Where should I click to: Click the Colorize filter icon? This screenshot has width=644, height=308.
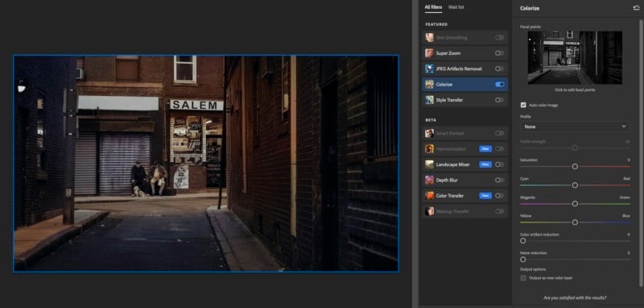point(430,85)
